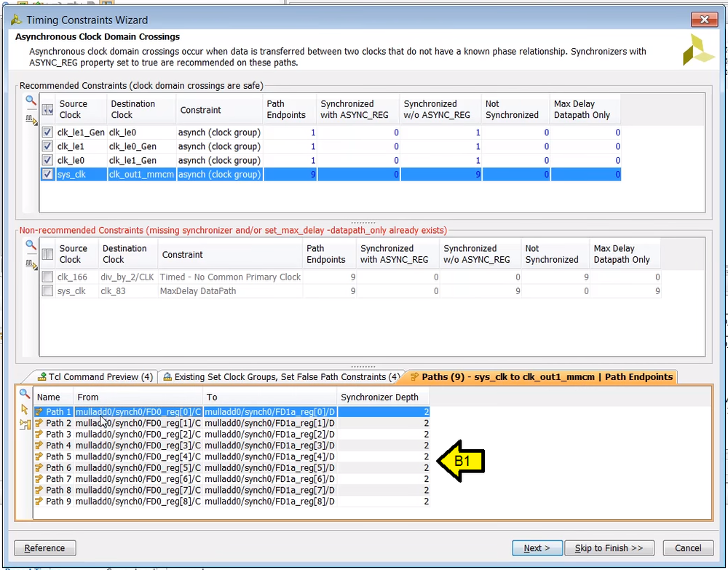
Task: Click the select-all checkbox icon in table header
Action: tap(47, 108)
